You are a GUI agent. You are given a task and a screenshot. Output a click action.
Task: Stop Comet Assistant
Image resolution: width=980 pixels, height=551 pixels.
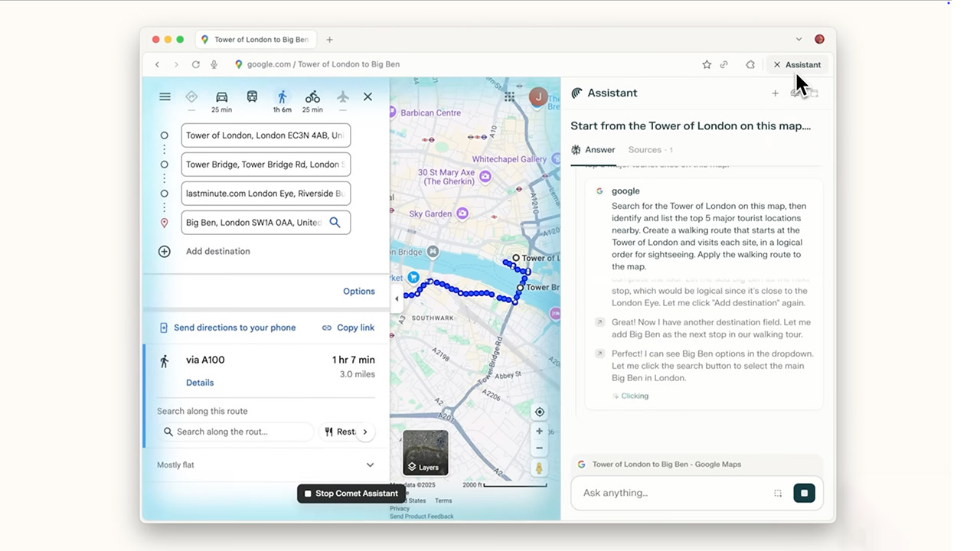click(351, 494)
